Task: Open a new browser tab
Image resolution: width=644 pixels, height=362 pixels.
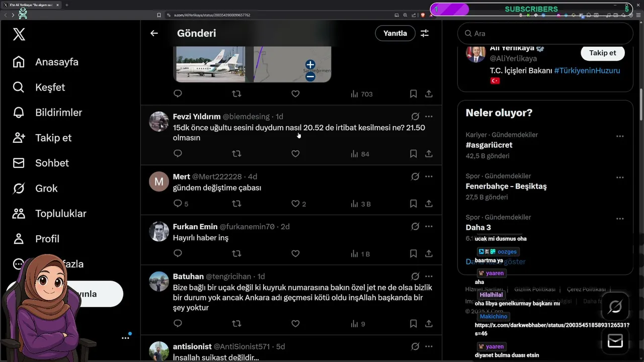Action: (67, 5)
